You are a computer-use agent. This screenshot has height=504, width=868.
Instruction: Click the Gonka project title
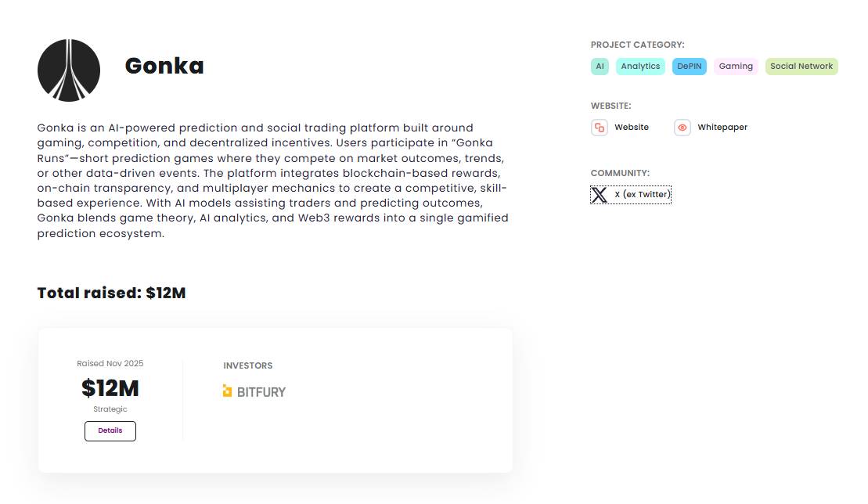point(164,66)
